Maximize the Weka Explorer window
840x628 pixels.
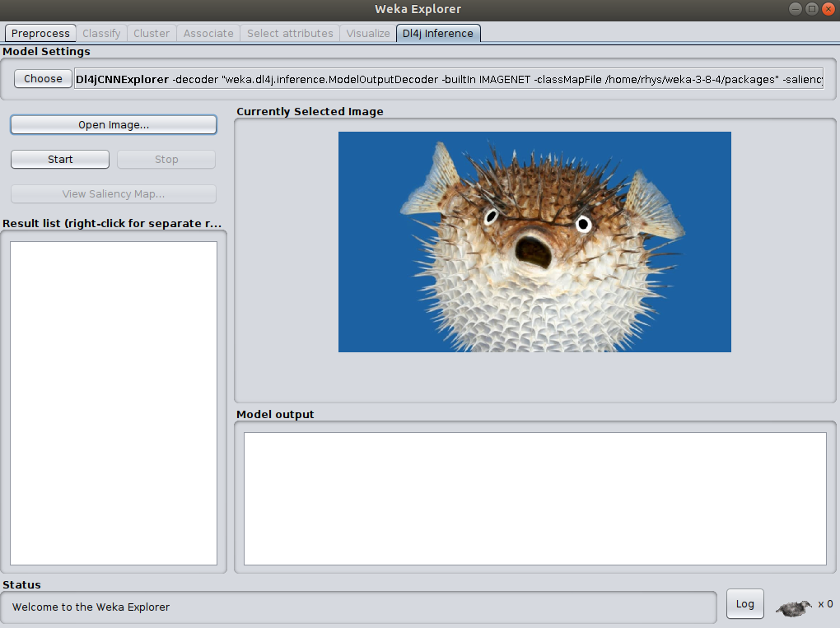pyautogui.click(x=812, y=8)
